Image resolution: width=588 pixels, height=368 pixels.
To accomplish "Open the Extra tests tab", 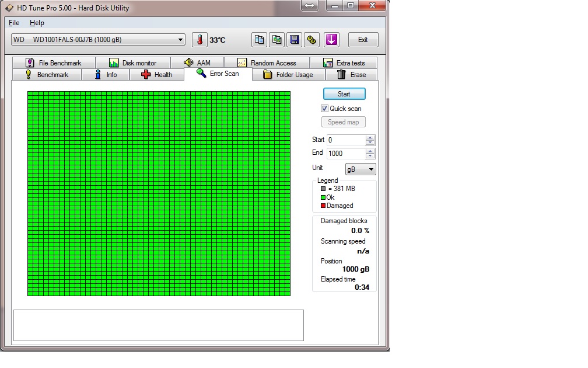I will click(344, 63).
